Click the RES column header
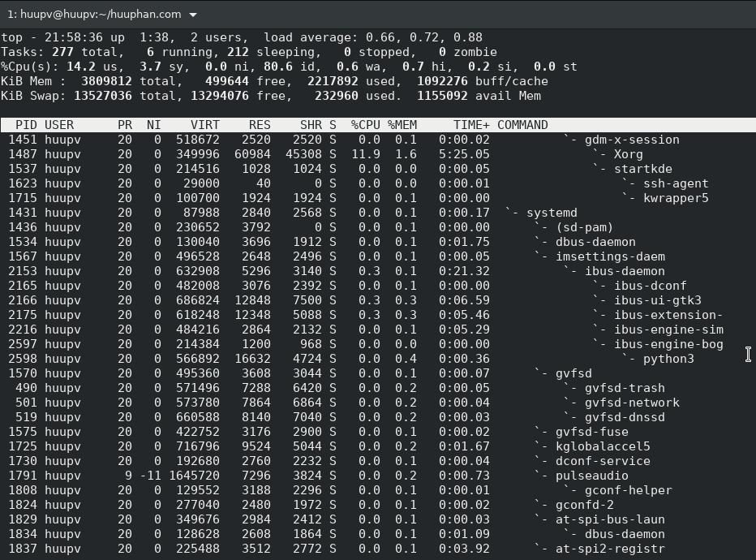The image size is (756, 560). click(260, 125)
